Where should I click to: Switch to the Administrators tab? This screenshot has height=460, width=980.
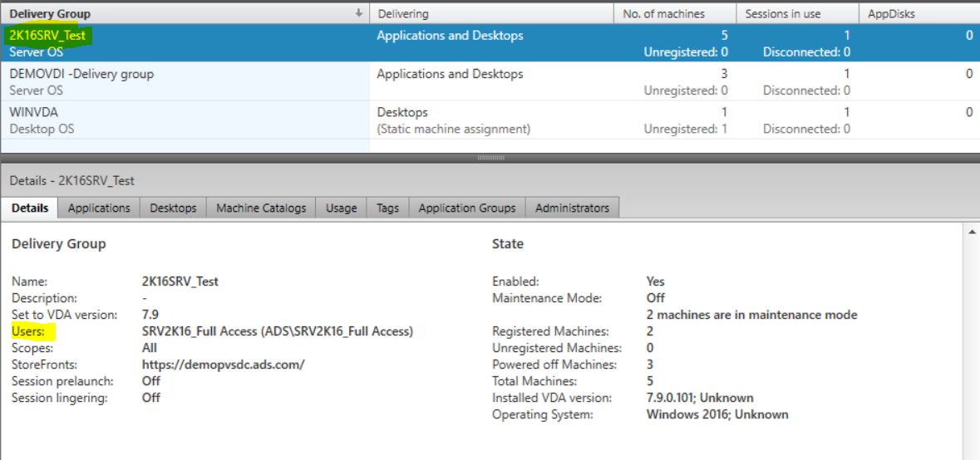tap(573, 208)
